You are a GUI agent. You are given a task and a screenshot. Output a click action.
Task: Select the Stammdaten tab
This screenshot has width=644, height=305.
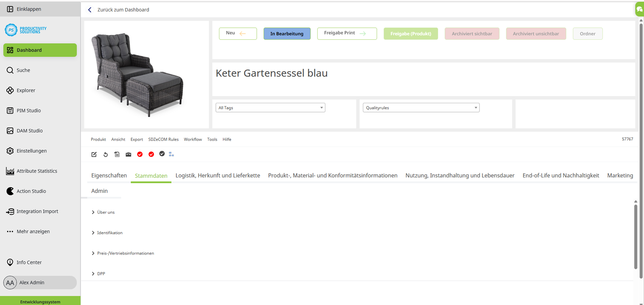[151, 176]
